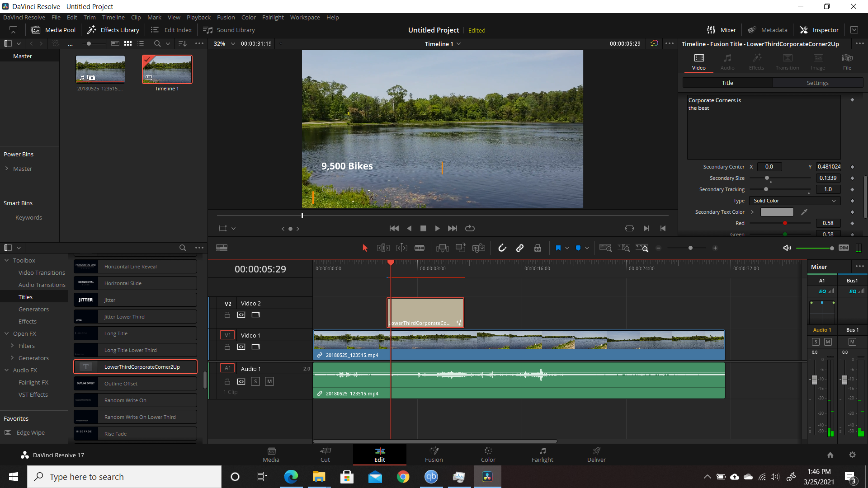Toggle linked selection
The image size is (868, 488).
point(520,248)
